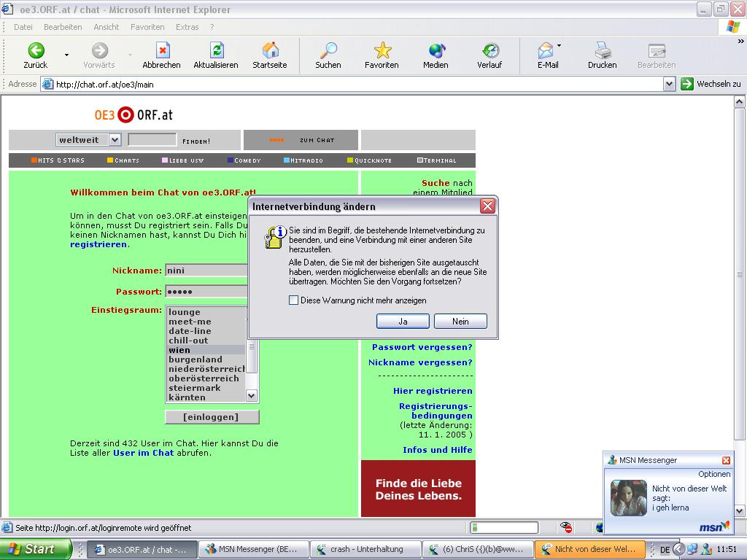The image size is (747, 560).
Task: Click the Passwort input field
Action: [206, 292]
